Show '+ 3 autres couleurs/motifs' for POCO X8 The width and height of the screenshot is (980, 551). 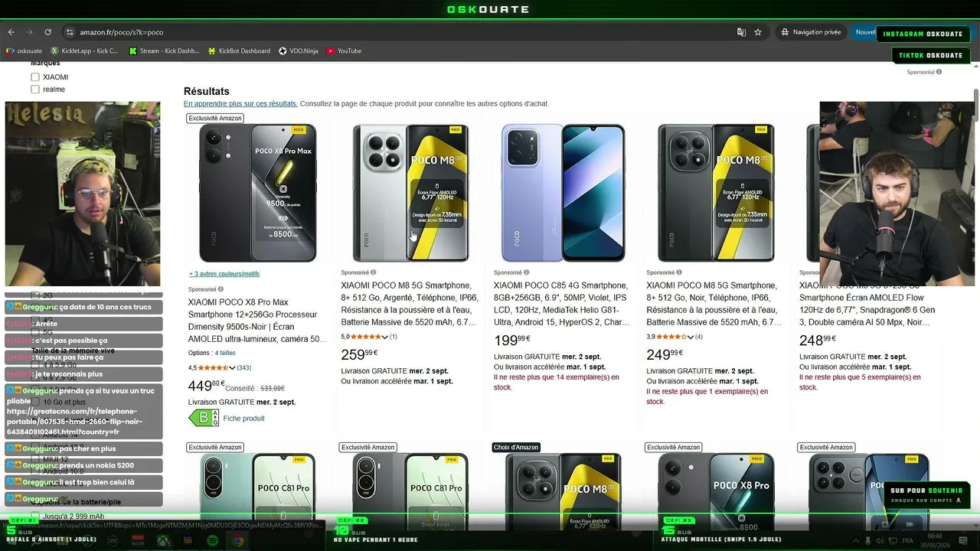tap(224, 274)
